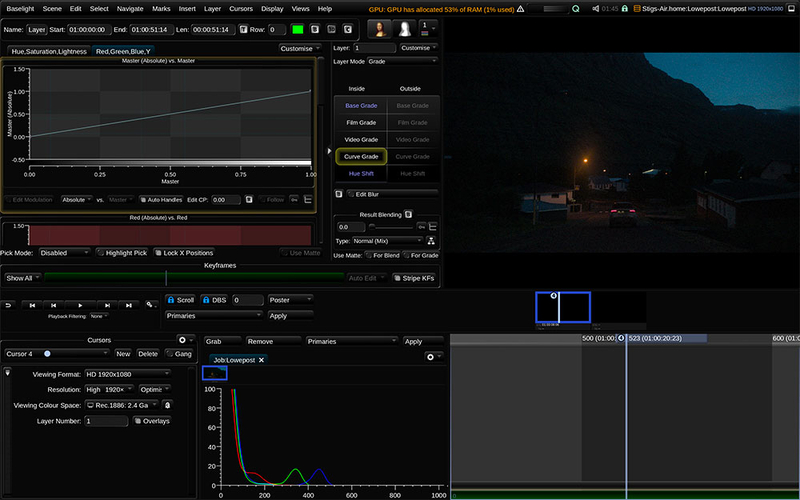Click the white silhouette matte icon

(x=406, y=29)
